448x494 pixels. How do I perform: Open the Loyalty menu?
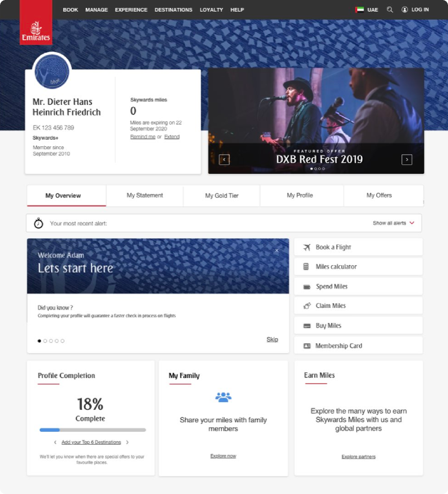pyautogui.click(x=211, y=10)
